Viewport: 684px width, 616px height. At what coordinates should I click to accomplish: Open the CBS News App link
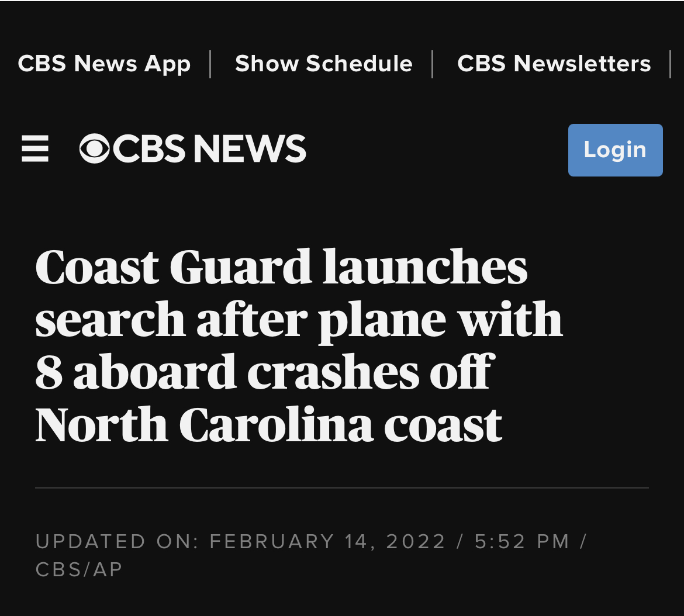(x=104, y=64)
